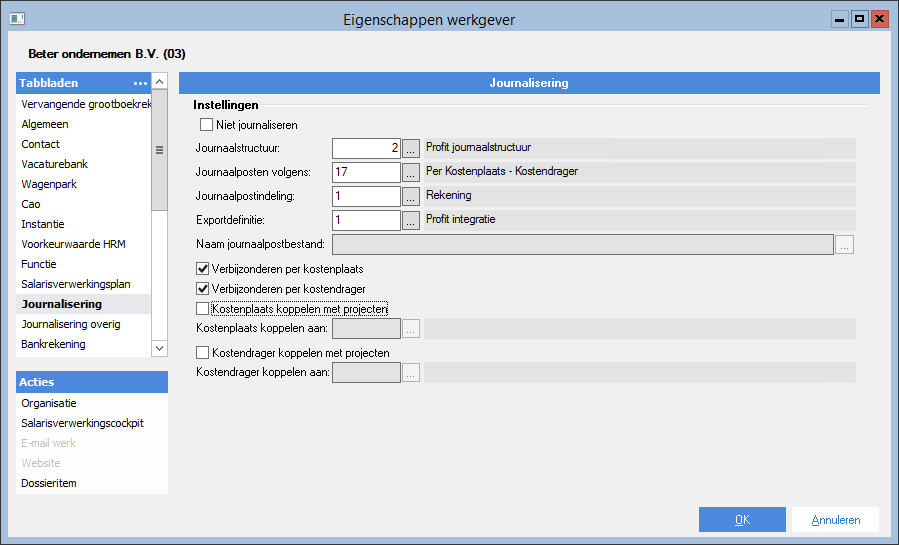Open Salarisverwerkingscockpit action
The width and height of the screenshot is (899, 545).
(92, 423)
